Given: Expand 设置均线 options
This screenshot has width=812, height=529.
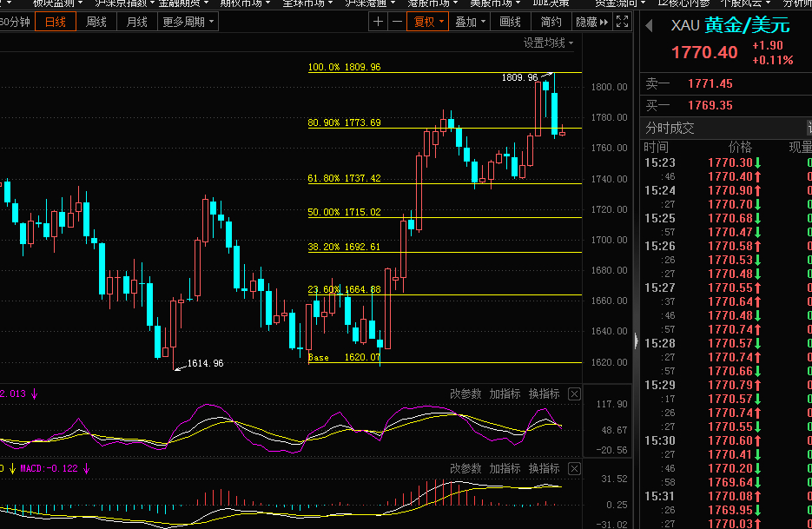Looking at the screenshot, I should coord(548,43).
